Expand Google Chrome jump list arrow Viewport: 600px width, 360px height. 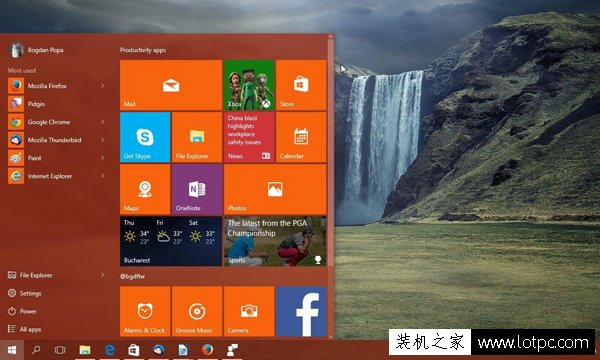click(103, 122)
